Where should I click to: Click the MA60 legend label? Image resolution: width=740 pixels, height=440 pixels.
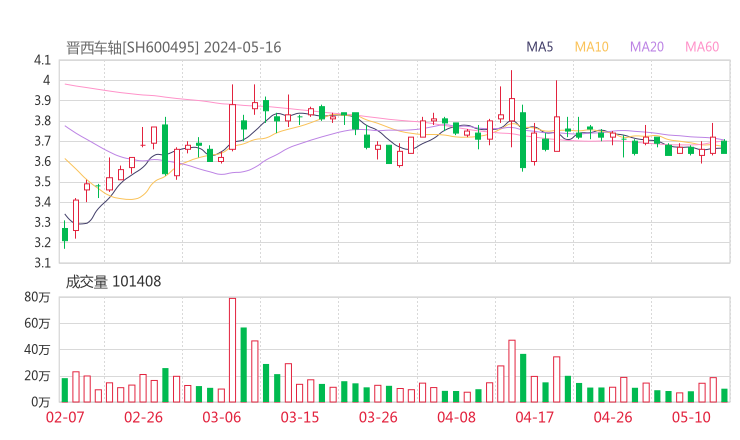[702, 47]
